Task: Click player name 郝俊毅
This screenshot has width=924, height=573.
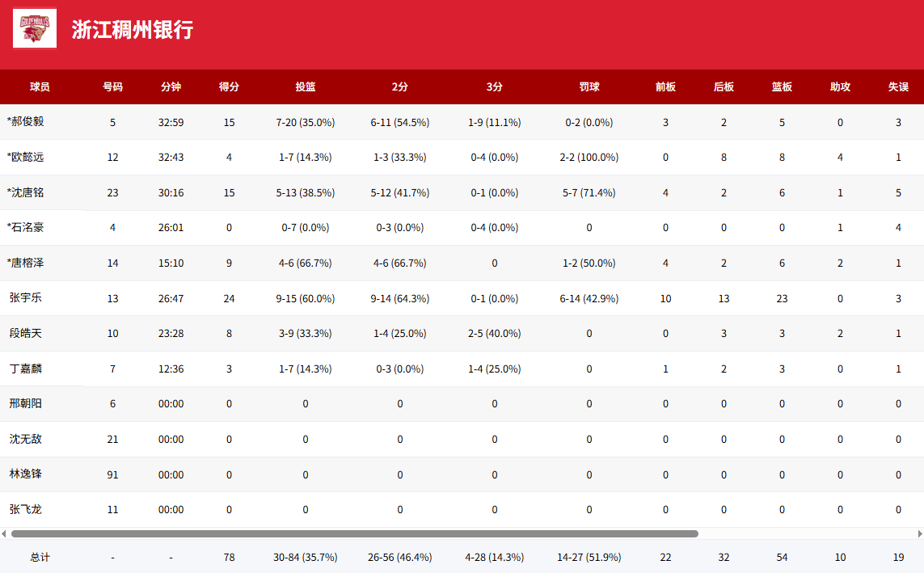Action: click(x=26, y=122)
